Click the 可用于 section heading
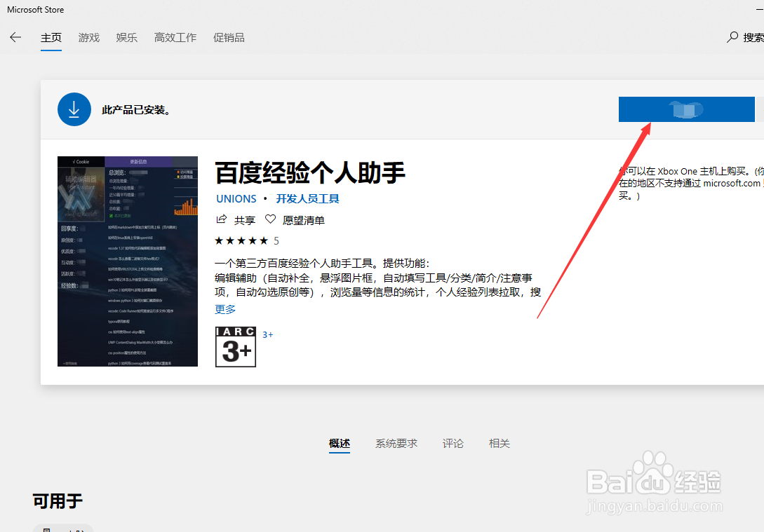This screenshot has width=764, height=532. tap(58, 501)
